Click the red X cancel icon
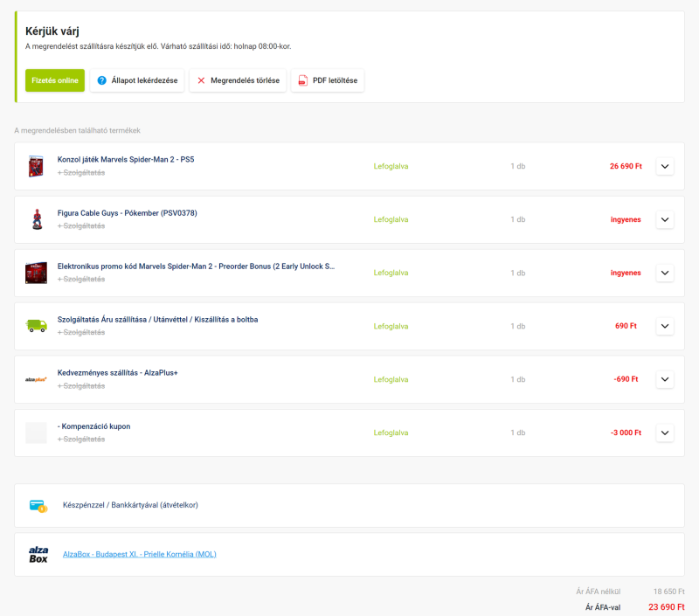Viewport: 699px width, 616px height. coord(201,80)
